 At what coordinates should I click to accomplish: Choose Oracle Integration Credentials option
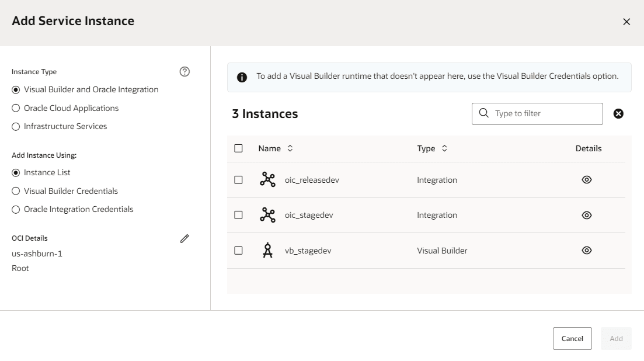point(16,210)
